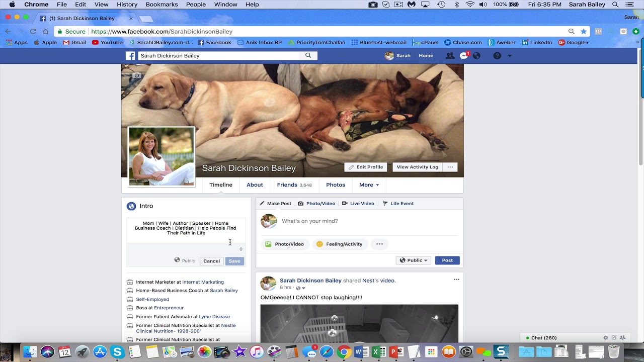Open the chat settings gear icon
644x362 pixels.
click(x=606, y=338)
